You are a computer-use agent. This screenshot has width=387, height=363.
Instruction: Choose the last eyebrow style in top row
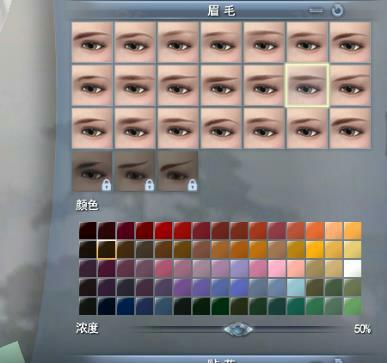350,42
